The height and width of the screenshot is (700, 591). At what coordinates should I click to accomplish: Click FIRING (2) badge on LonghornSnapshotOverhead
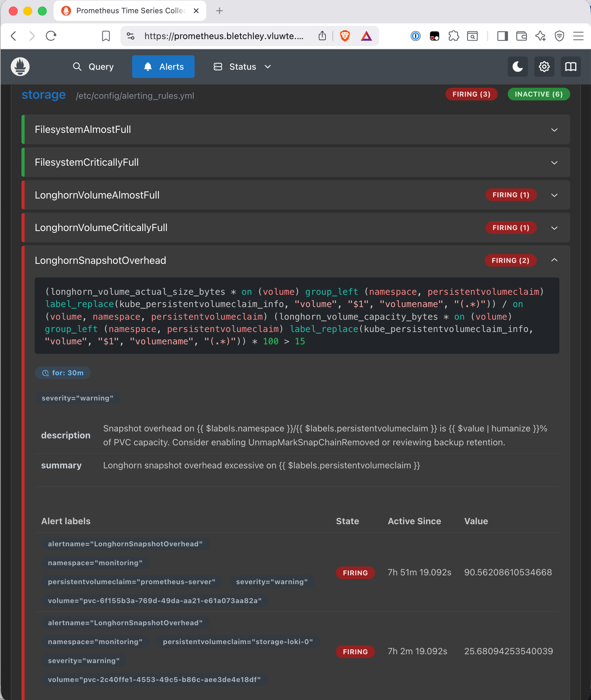point(510,260)
